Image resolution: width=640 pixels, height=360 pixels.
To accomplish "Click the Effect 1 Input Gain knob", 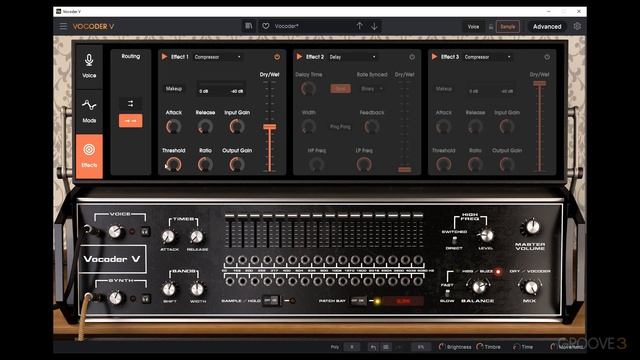I will click(x=237, y=127).
